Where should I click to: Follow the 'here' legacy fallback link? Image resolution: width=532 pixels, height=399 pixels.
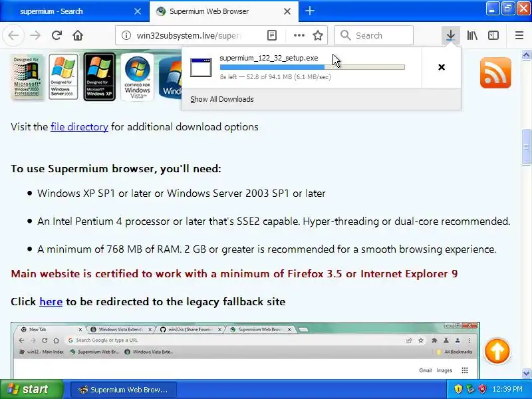coord(51,302)
